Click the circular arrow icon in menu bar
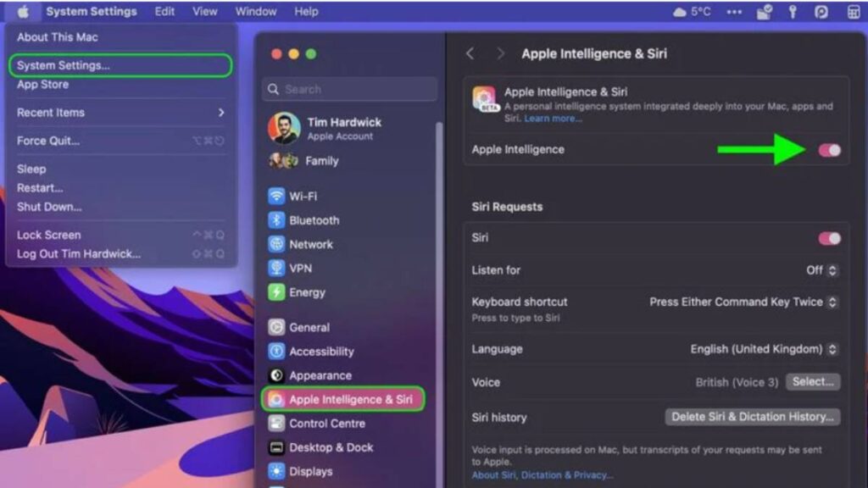This screenshot has width=868, height=488. point(821,12)
